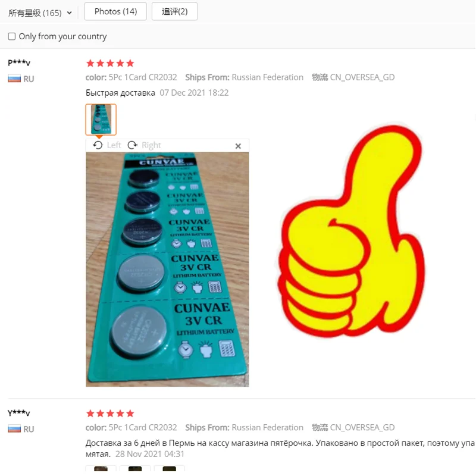Rotate photo with the Left arrow icon

coord(98,145)
